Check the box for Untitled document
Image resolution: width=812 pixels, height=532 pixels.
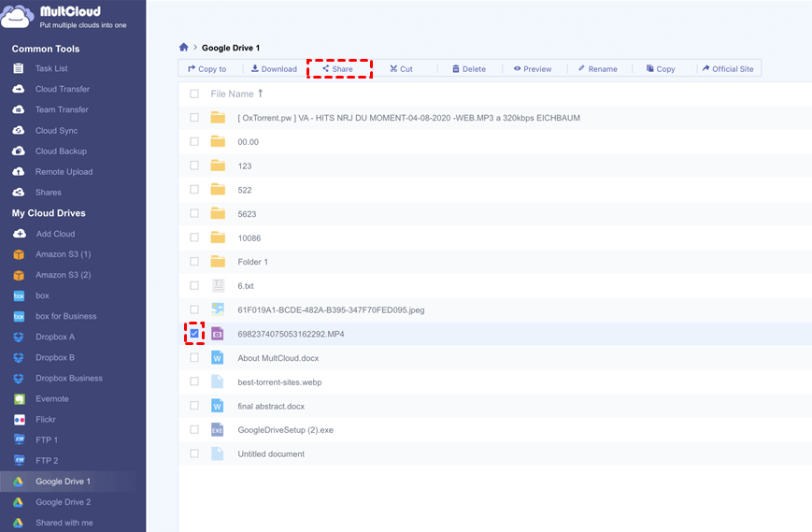pos(194,453)
